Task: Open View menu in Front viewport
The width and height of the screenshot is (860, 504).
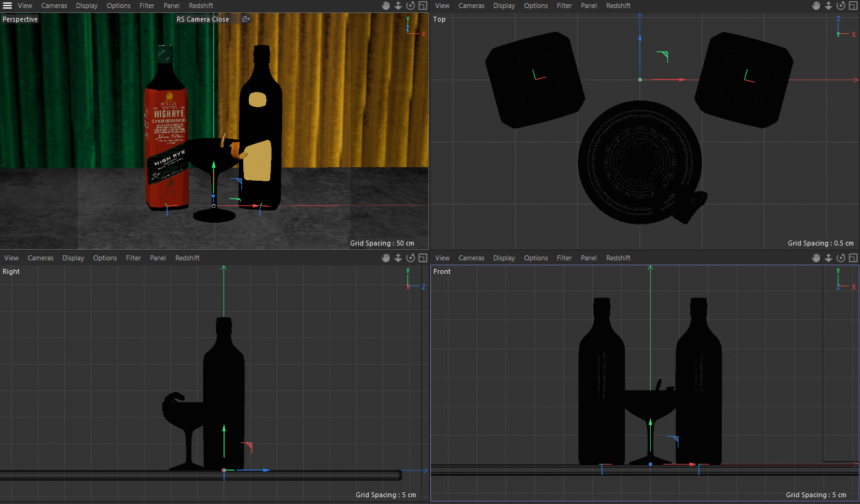Action: (x=443, y=258)
